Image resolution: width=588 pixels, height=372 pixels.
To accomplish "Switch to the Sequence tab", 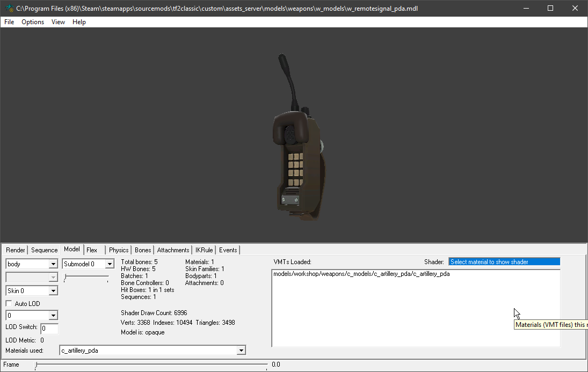I will [x=44, y=250].
